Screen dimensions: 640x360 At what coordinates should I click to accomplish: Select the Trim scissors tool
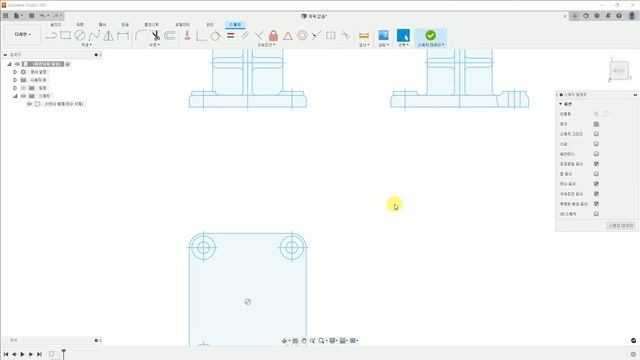point(156,36)
